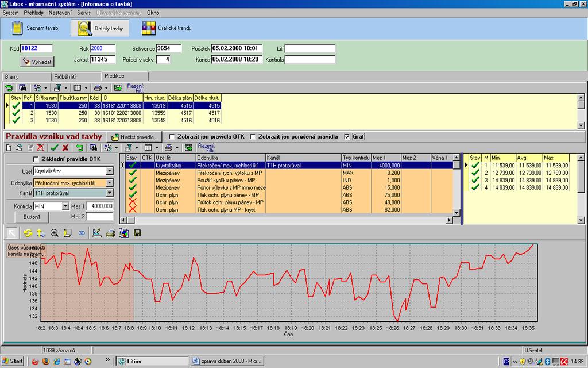
Task: Select rule row Průtok ochr. plynu pánev - MP
Action: coord(289,202)
